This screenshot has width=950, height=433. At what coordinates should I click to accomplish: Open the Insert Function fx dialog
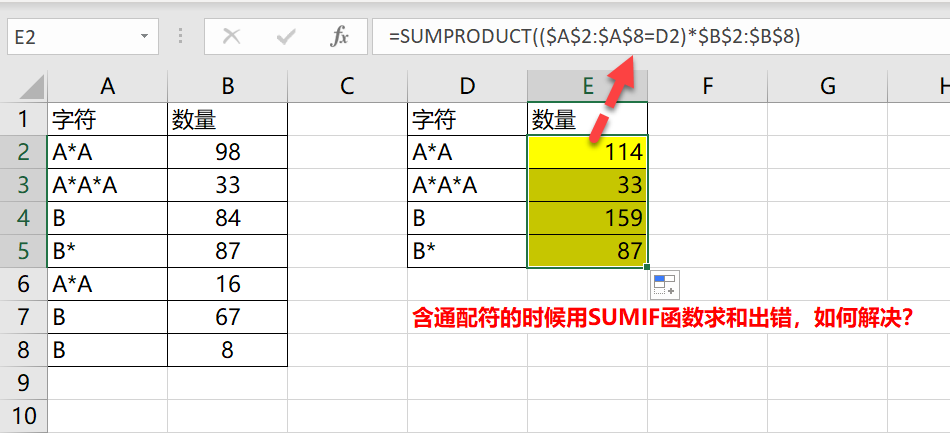click(x=339, y=37)
